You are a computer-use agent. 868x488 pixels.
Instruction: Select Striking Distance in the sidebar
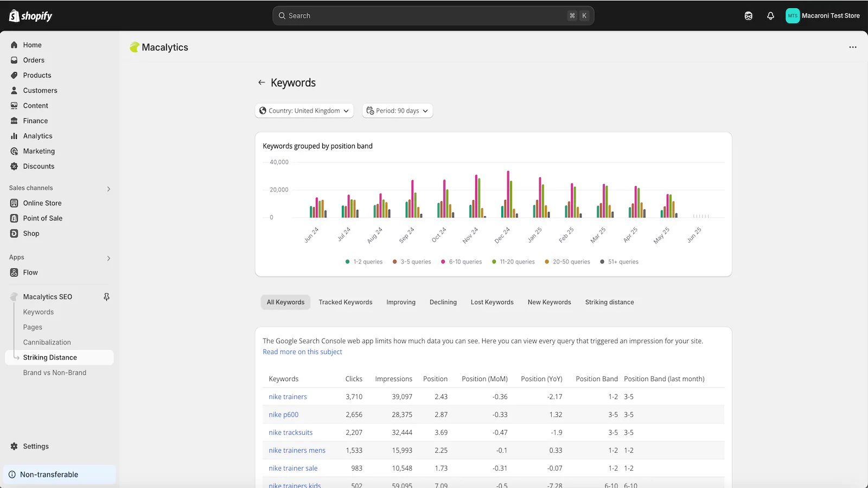[x=60, y=357]
